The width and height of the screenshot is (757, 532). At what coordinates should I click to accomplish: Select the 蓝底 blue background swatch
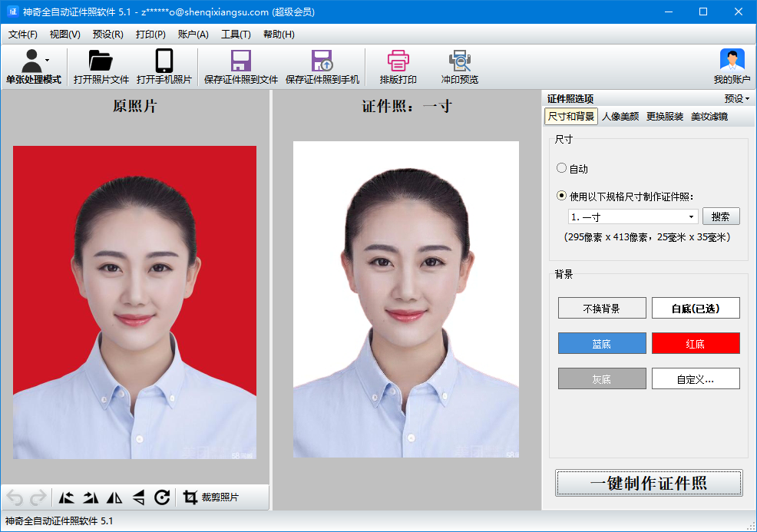602,343
